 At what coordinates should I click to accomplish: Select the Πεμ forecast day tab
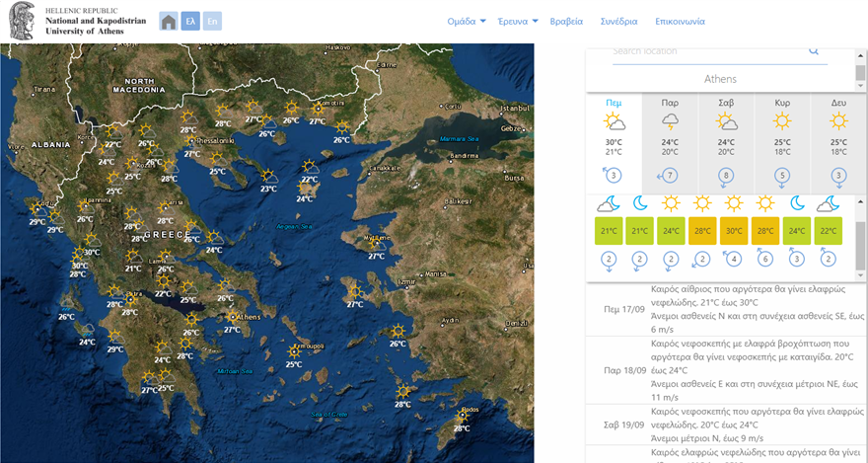[614, 128]
